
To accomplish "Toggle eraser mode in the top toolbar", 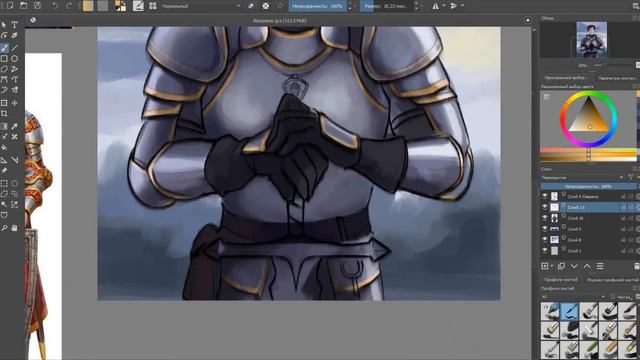I will (x=251, y=6).
